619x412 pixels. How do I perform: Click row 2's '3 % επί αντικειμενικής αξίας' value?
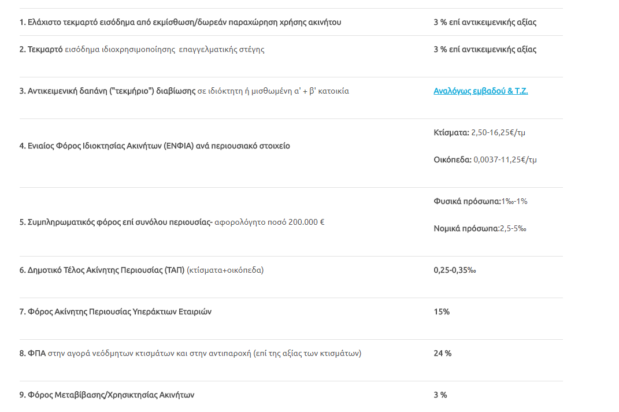coord(485,49)
